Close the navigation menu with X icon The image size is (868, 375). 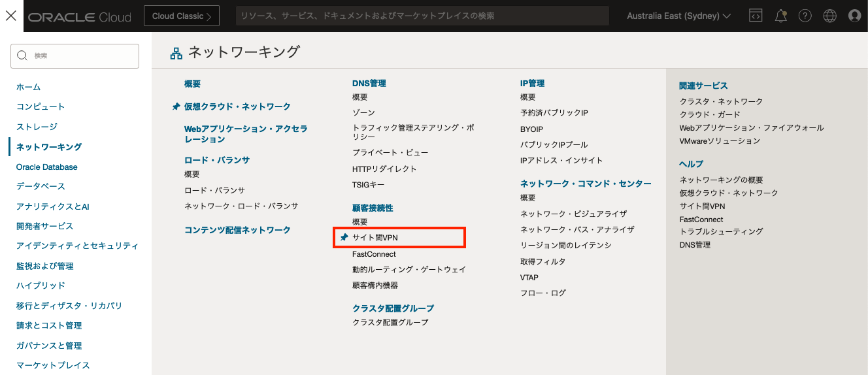[11, 16]
